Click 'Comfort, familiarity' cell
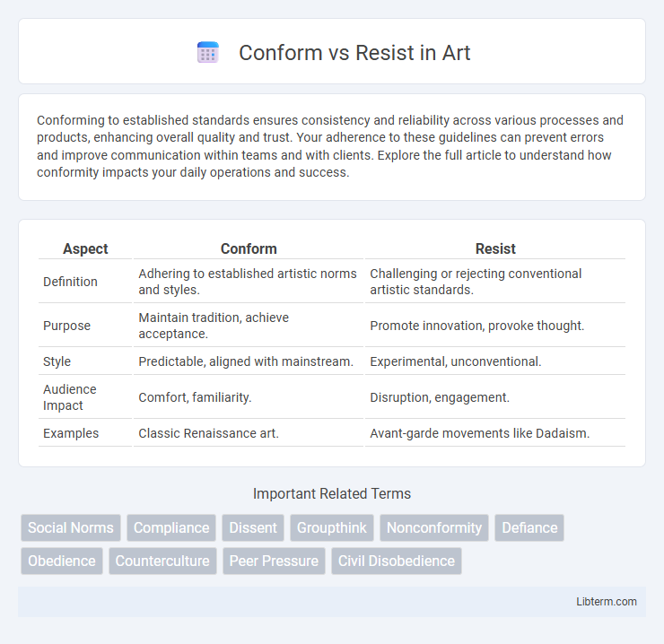The image size is (664, 644). 249,397
